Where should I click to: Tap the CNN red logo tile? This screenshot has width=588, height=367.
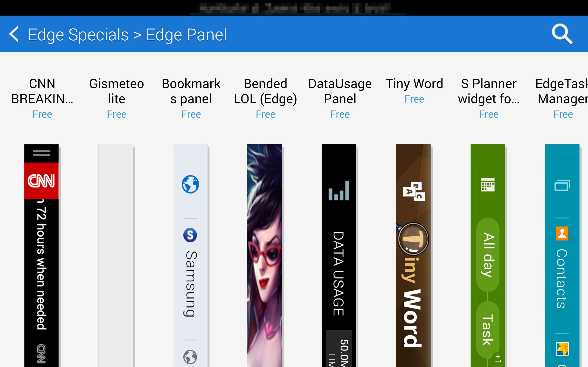pyautogui.click(x=41, y=181)
